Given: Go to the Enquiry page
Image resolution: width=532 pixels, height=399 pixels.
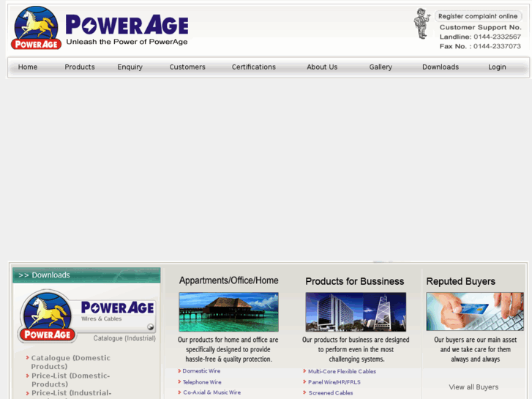Looking at the screenshot, I should coord(130,67).
